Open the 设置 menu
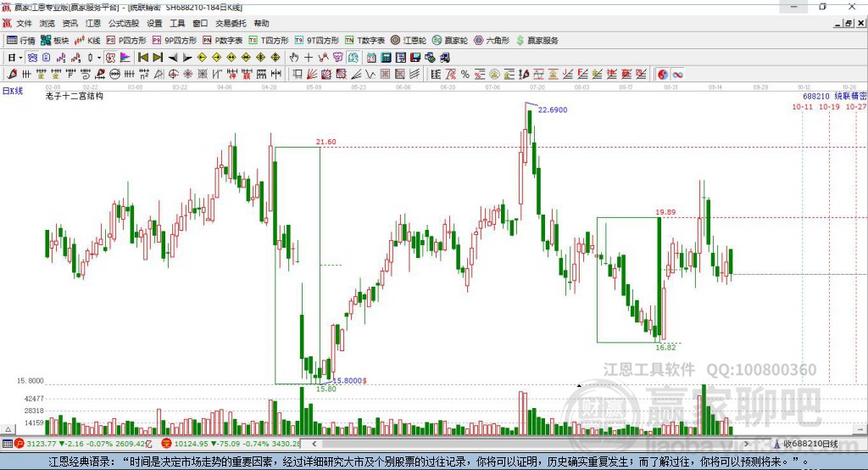Screen dimensions: 868x470 click(x=154, y=23)
